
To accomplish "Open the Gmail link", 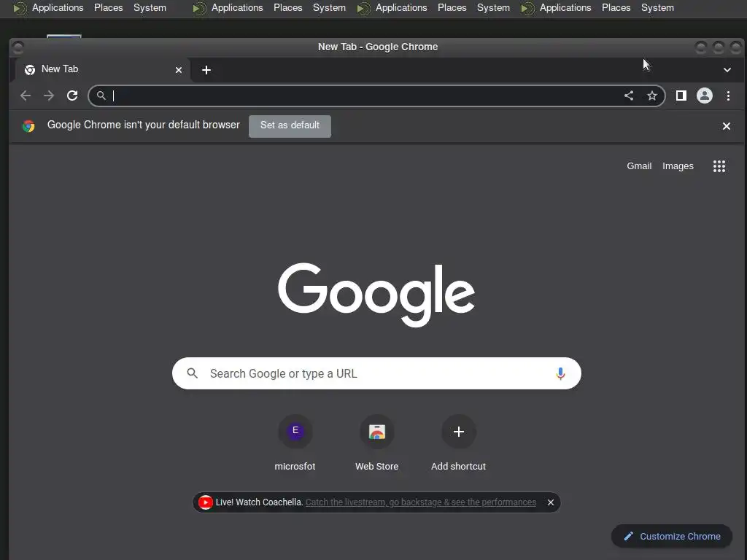I will (639, 166).
